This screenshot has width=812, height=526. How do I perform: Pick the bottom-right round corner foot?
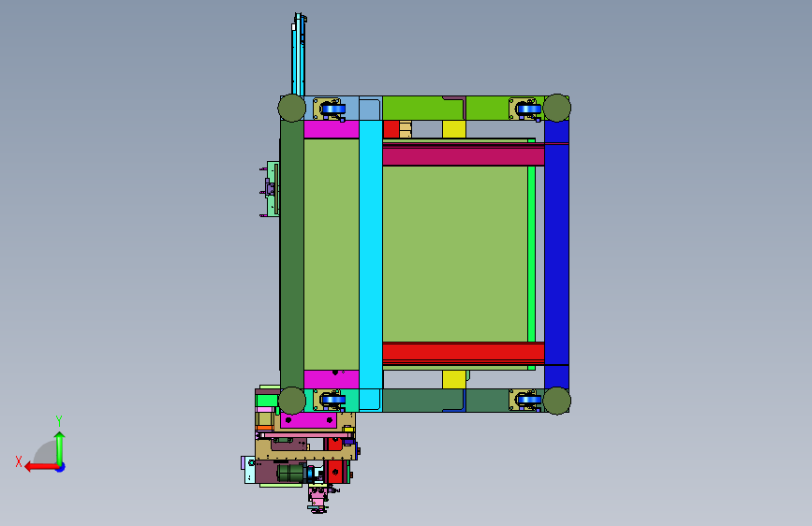coord(557,401)
